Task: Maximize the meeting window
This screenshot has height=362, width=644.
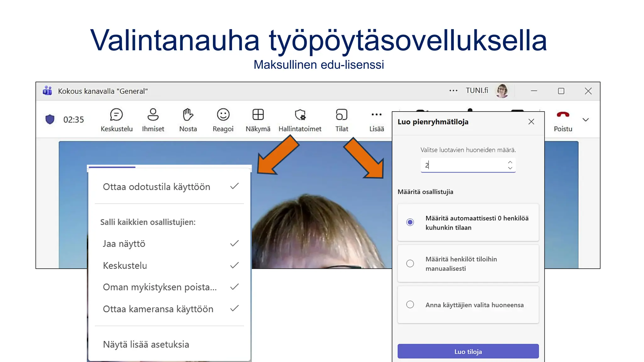Action: pyautogui.click(x=561, y=91)
